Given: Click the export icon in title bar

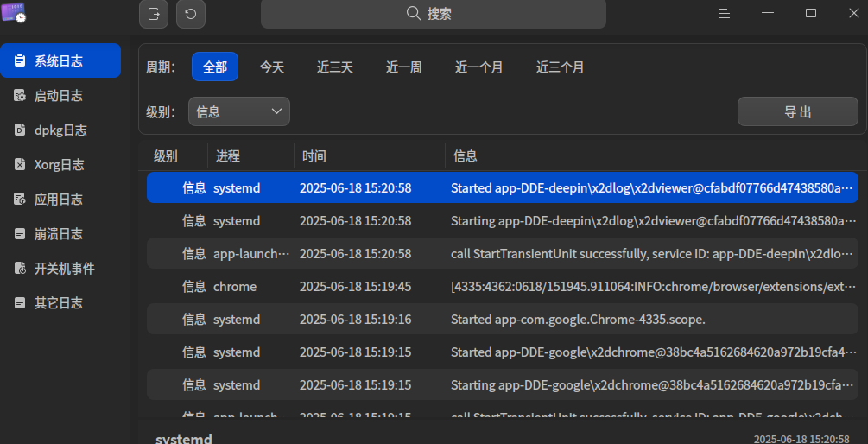Looking at the screenshot, I should [x=154, y=14].
